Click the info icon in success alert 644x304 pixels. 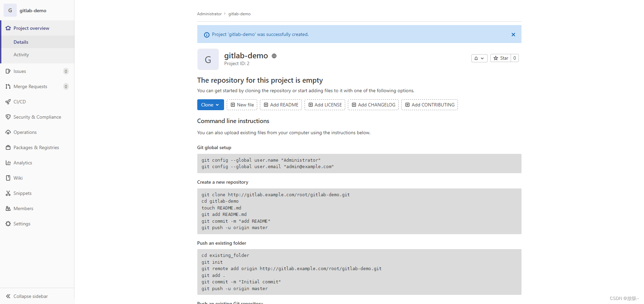(206, 35)
